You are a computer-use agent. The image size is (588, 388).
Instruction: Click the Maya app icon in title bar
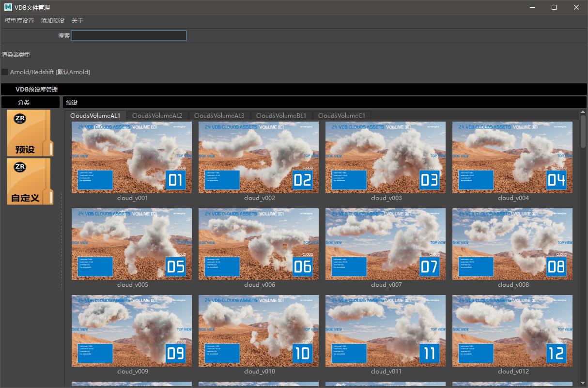[x=8, y=7]
